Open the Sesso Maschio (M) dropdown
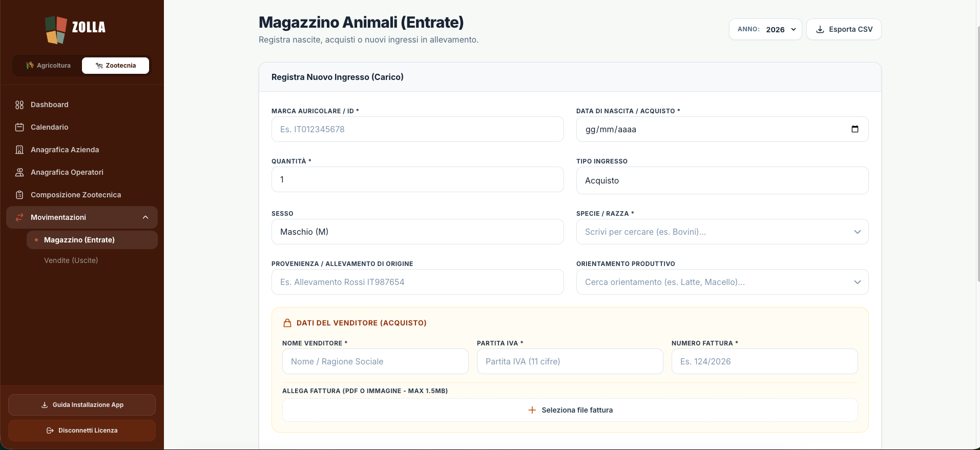This screenshot has width=980, height=450. point(418,232)
